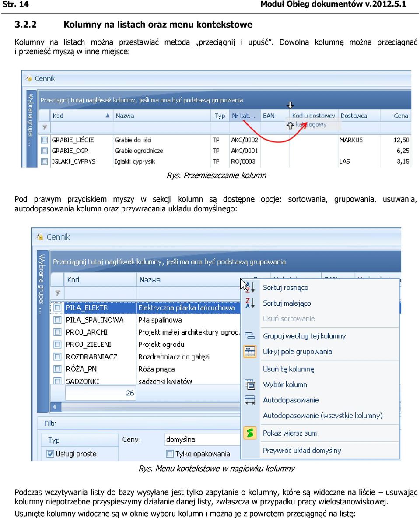Click the Typ column header in upper window
Screen dimensions: 420x518
pos(220,116)
